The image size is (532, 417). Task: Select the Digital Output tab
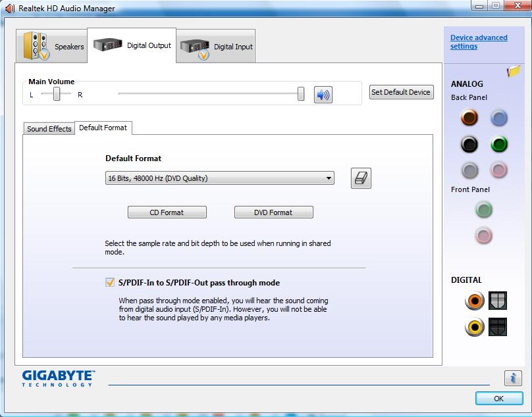(132, 45)
